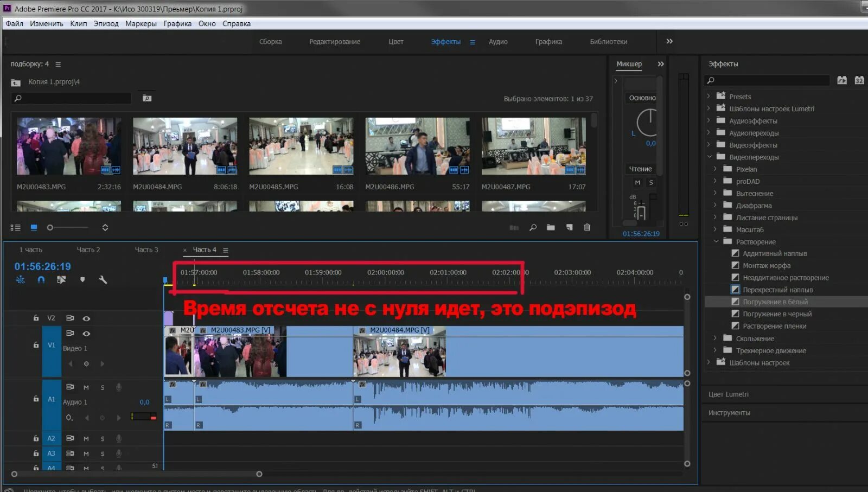The width and height of the screenshot is (868, 492).
Task: Solo track A2 using the S button
Action: (x=102, y=438)
